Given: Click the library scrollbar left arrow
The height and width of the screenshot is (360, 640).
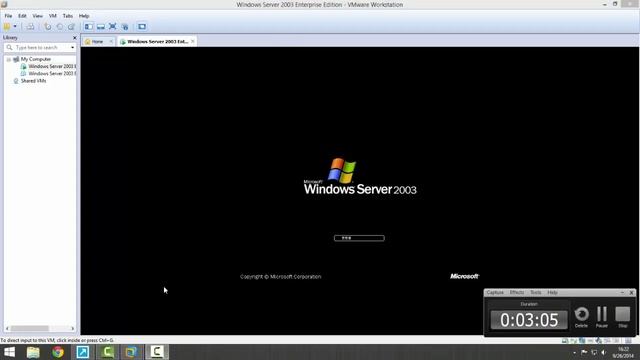Looking at the screenshot, I should [7, 328].
